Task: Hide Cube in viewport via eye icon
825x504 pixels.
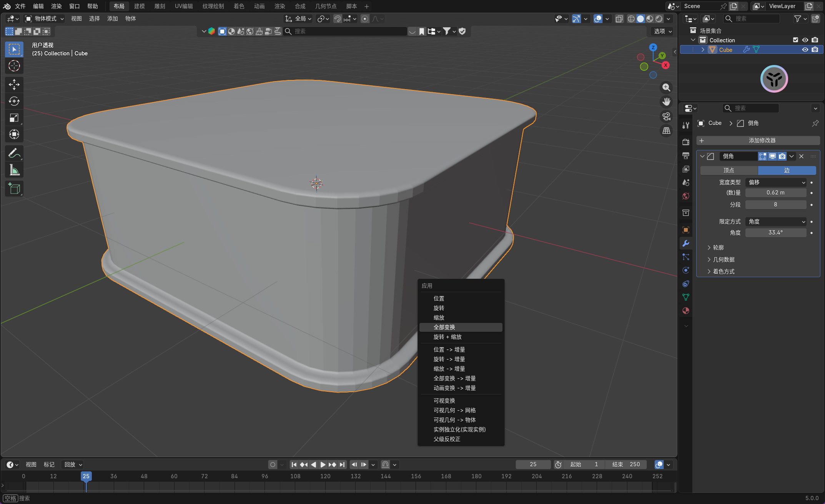Action: 805,50
